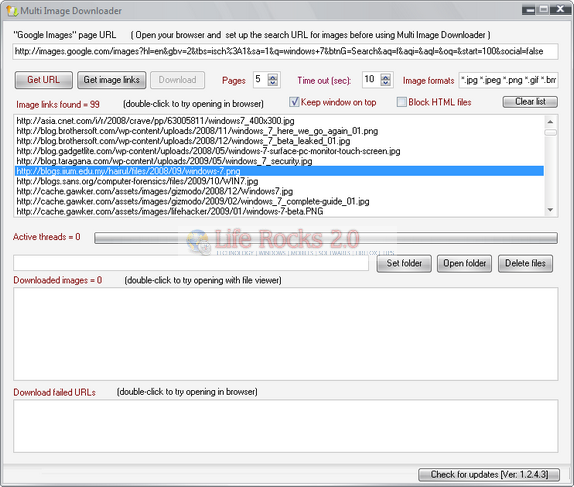
Task: Select the blogs.sans.org WIN7.jpg link
Action: [279, 181]
